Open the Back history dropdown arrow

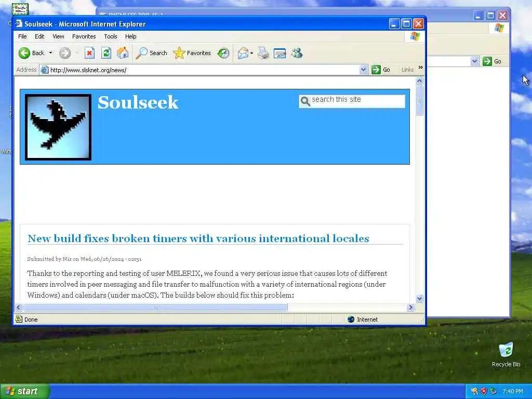(x=50, y=53)
